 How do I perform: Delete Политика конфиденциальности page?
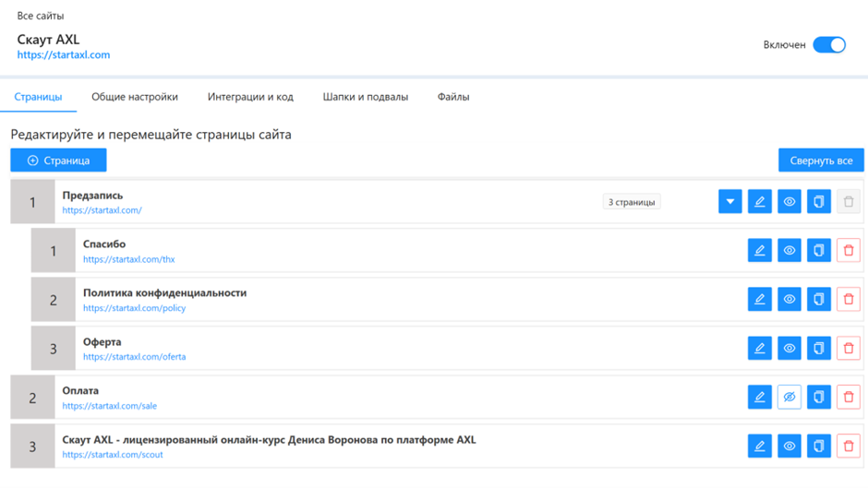pyautogui.click(x=848, y=299)
